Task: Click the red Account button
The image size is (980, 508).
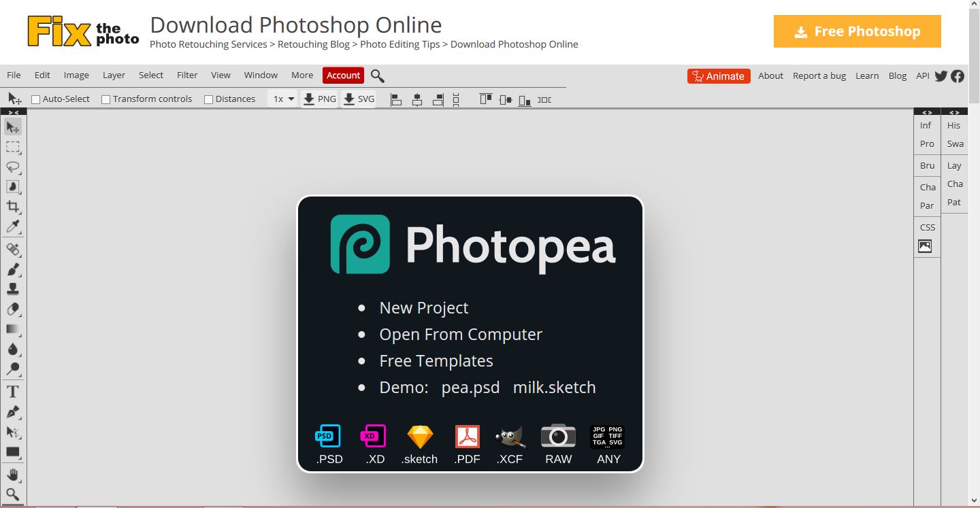Action: pos(344,75)
